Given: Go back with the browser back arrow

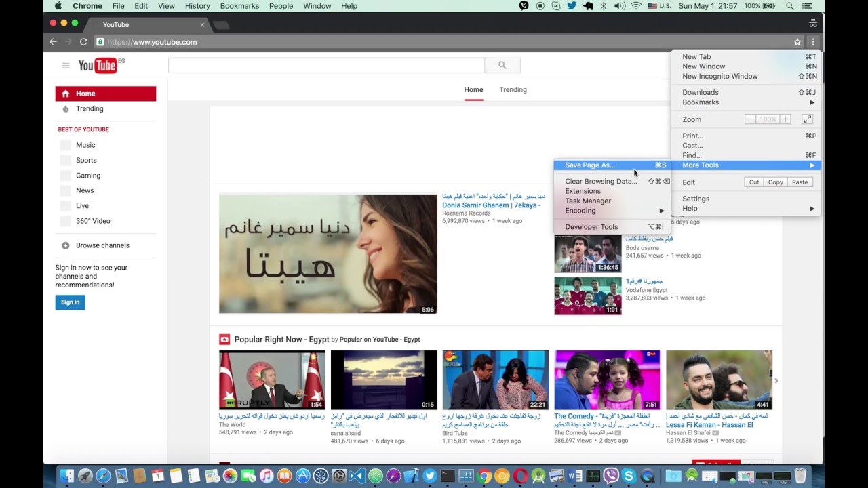Looking at the screenshot, I should [53, 42].
